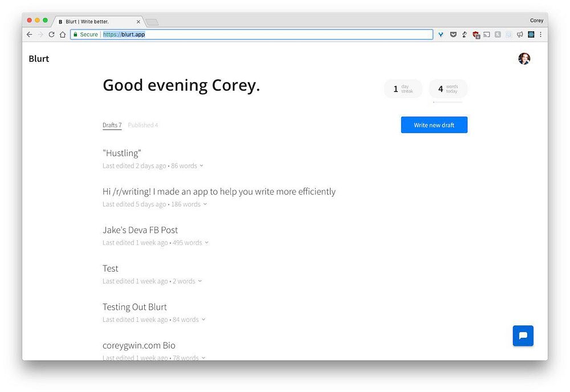
Task: Switch to the Drafts 7 tab
Action: click(x=112, y=125)
